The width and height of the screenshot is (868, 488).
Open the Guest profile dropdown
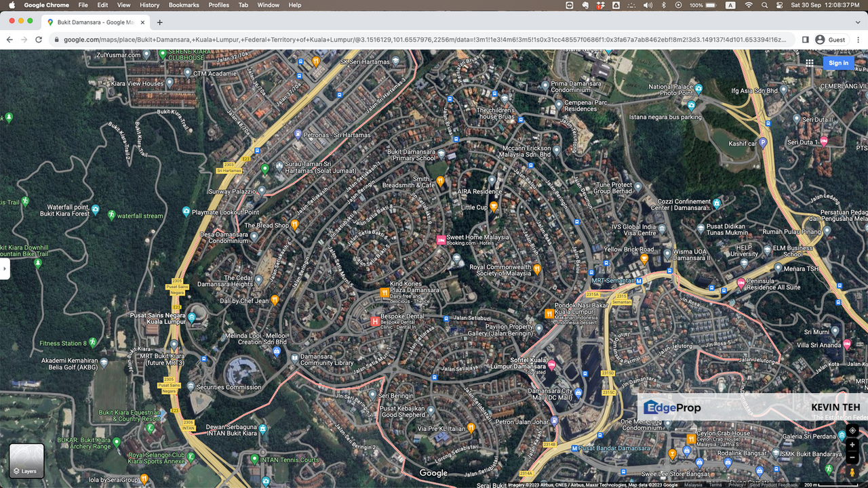click(x=831, y=40)
